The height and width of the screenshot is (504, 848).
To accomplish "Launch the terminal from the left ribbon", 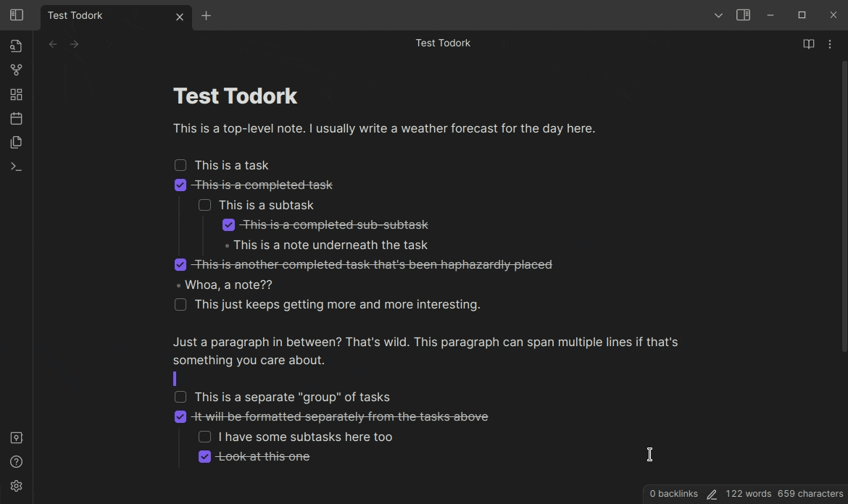I will click(16, 167).
